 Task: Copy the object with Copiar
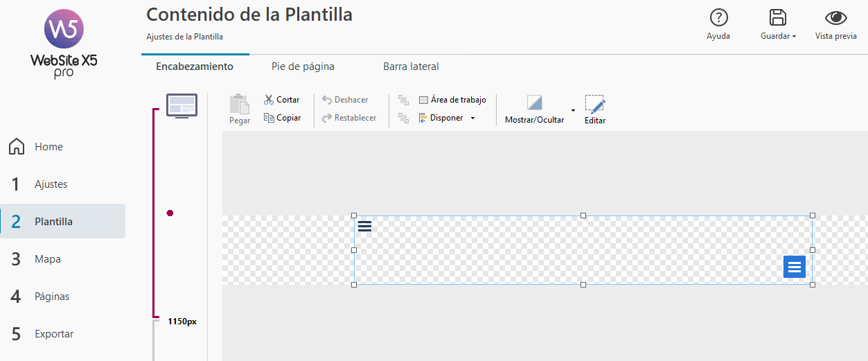[282, 118]
